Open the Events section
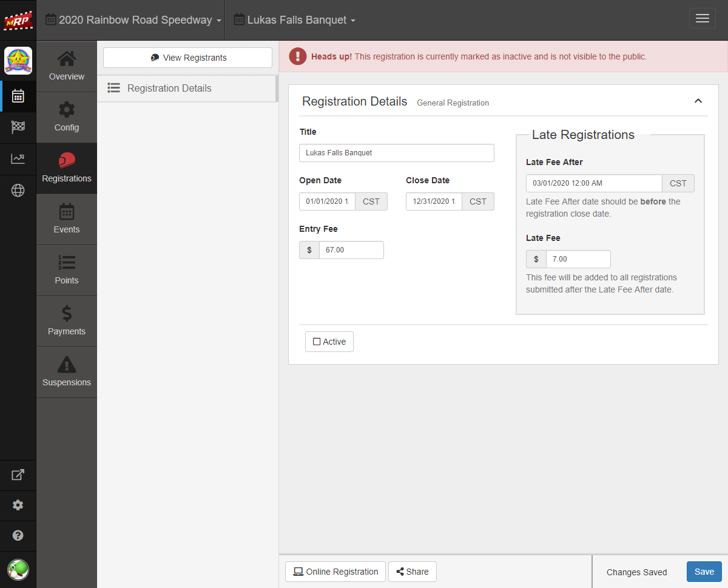 (x=67, y=220)
